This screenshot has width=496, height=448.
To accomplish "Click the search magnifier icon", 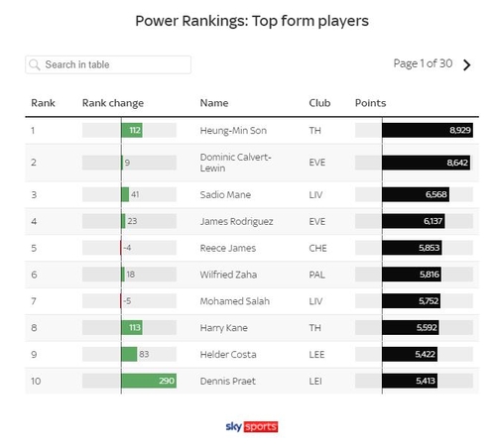I will pos(34,64).
